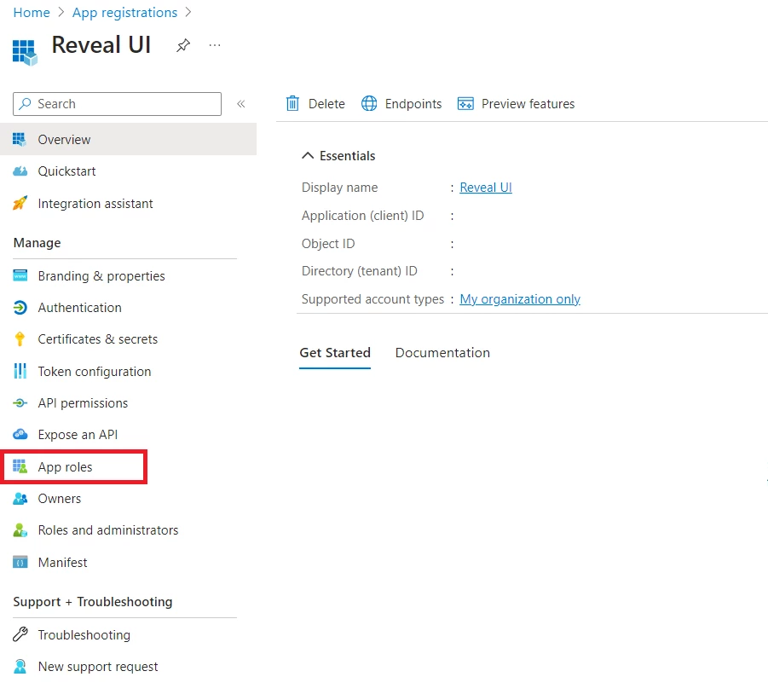Click the Delete trash can icon
Screen dimensions: 768x700
click(292, 103)
